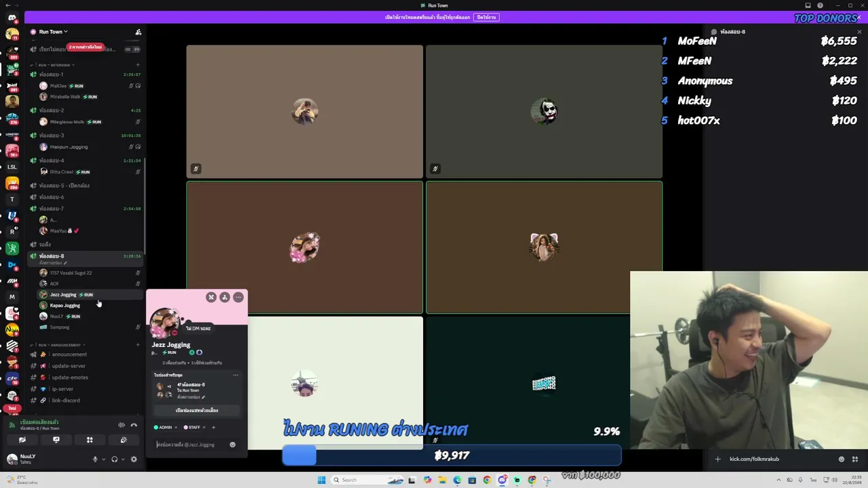
Task: Select the Joker avatar video tile
Action: (544, 112)
